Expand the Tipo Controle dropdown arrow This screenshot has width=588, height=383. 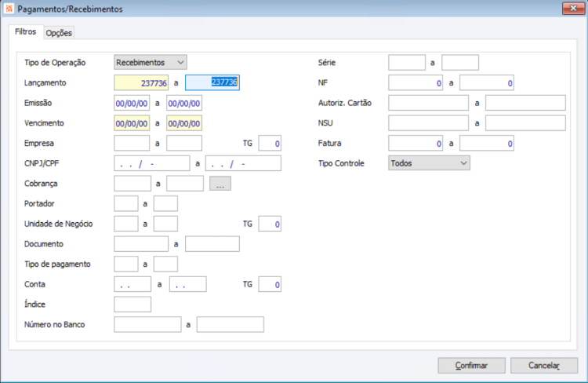coord(463,163)
